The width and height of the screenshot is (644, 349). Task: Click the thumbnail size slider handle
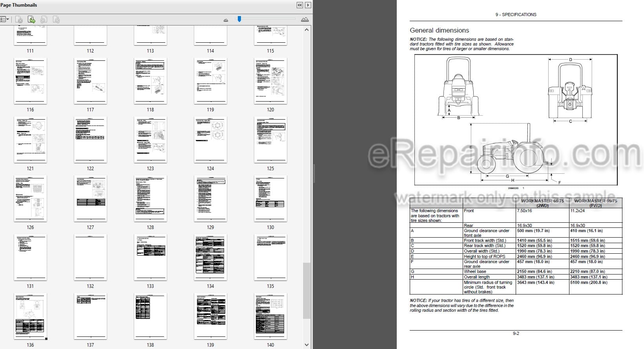point(239,19)
